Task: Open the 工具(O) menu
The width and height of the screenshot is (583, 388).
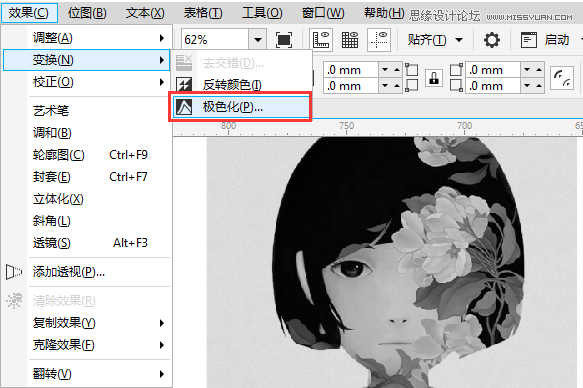Action: coord(262,13)
